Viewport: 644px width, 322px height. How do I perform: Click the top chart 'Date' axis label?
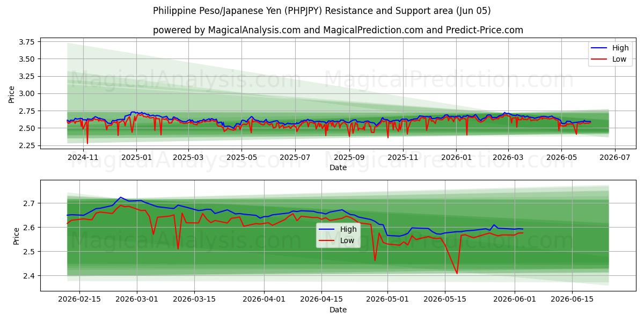pyautogui.click(x=338, y=167)
